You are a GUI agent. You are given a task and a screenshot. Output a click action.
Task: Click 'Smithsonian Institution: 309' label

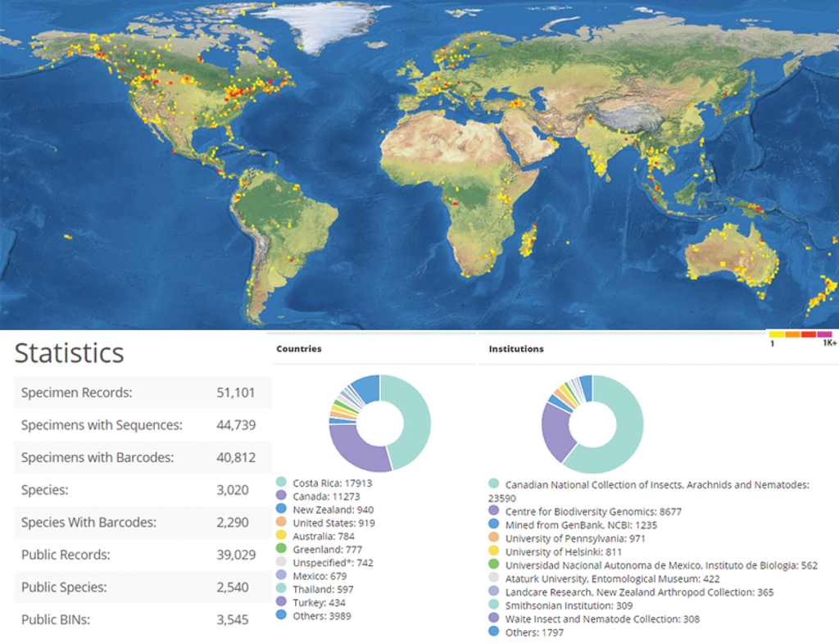[569, 605]
